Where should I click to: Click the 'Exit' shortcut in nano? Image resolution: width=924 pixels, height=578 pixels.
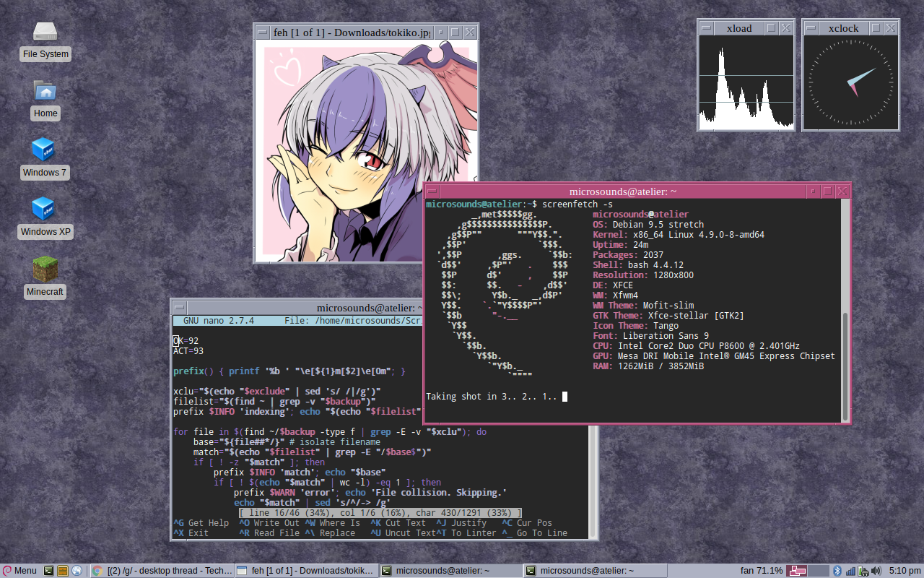coord(191,533)
